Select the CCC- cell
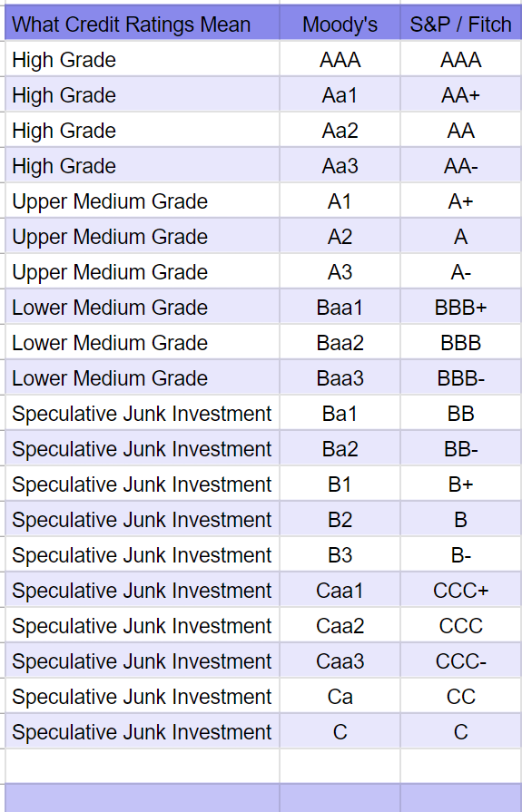The width and height of the screenshot is (522, 812). pyautogui.click(x=461, y=660)
